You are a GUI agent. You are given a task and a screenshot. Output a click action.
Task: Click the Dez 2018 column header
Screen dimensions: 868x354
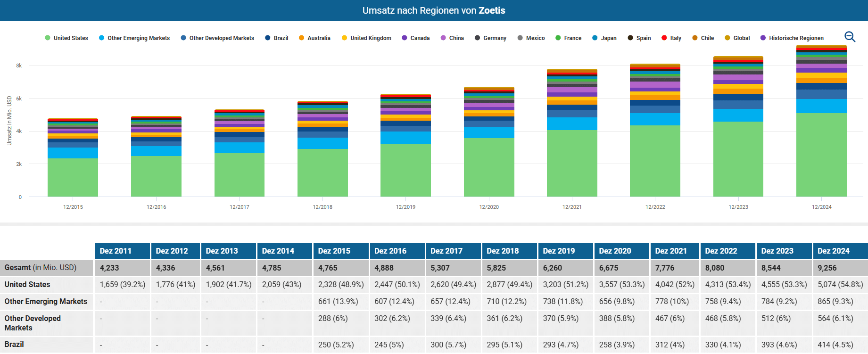[509, 251]
